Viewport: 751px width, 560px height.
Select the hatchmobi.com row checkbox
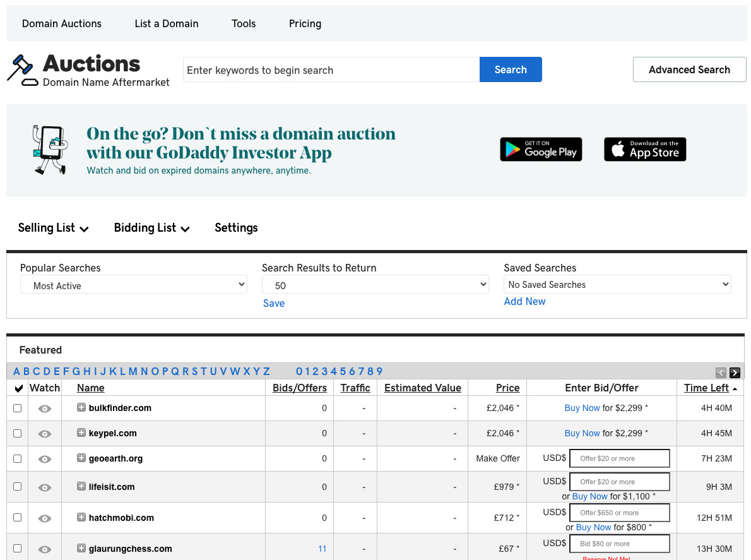(17, 518)
